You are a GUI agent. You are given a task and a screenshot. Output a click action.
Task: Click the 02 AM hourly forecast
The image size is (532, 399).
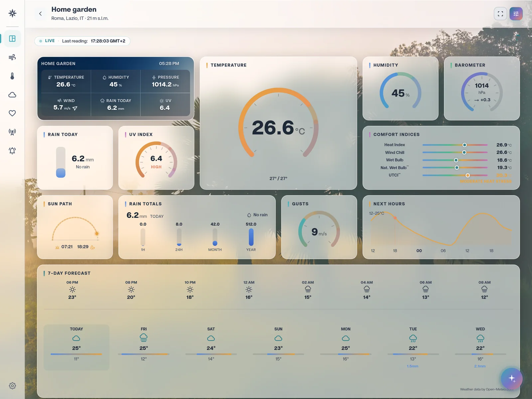(x=308, y=290)
